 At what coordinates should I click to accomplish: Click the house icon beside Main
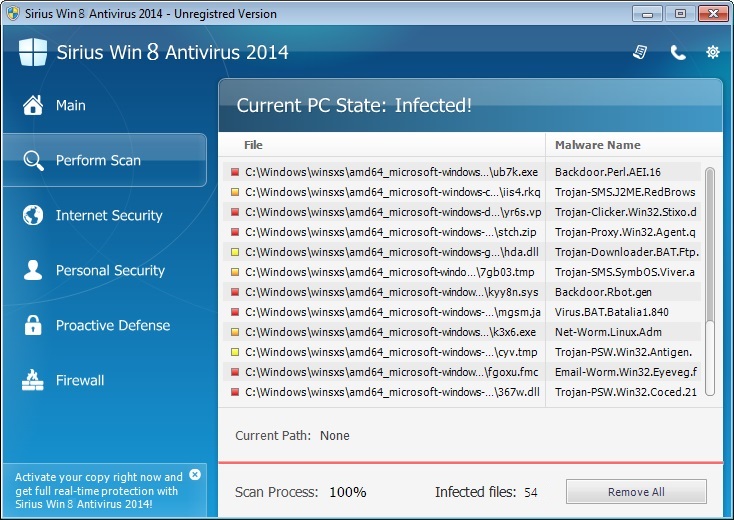tap(33, 105)
